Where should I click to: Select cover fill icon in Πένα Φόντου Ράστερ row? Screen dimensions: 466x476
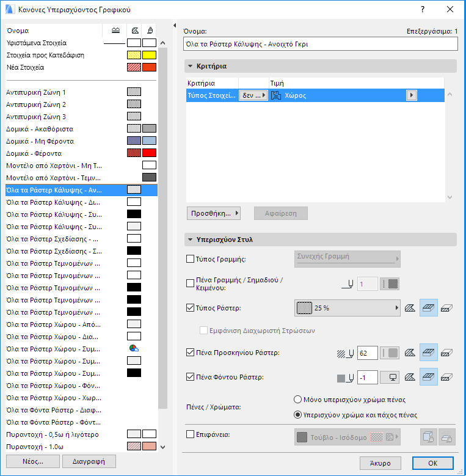(x=428, y=377)
